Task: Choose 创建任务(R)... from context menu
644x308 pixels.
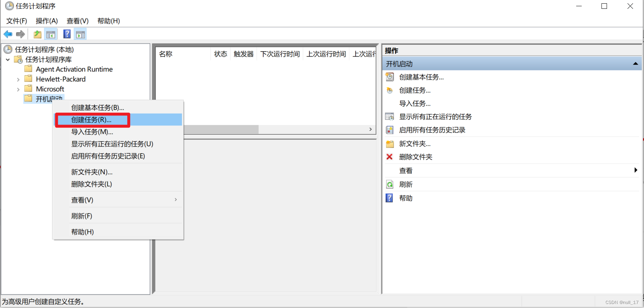Action: pos(118,120)
